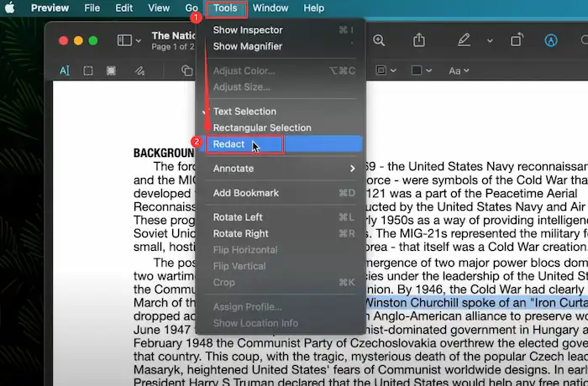The width and height of the screenshot is (588, 386).
Task: Open the Window menu
Action: pos(270,8)
